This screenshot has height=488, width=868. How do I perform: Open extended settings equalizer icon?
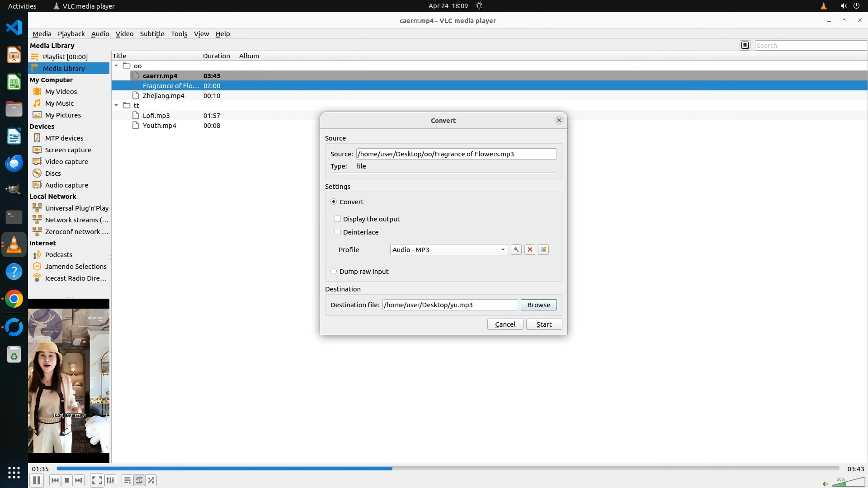pos(110,480)
